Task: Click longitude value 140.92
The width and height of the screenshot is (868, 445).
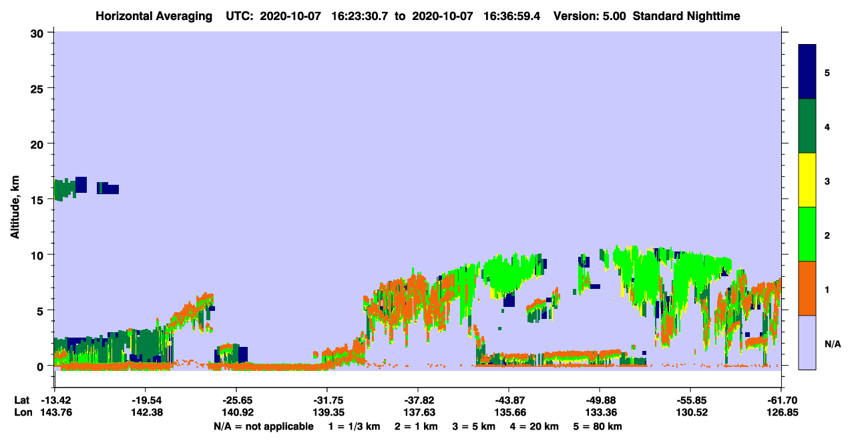Action: click(x=237, y=412)
